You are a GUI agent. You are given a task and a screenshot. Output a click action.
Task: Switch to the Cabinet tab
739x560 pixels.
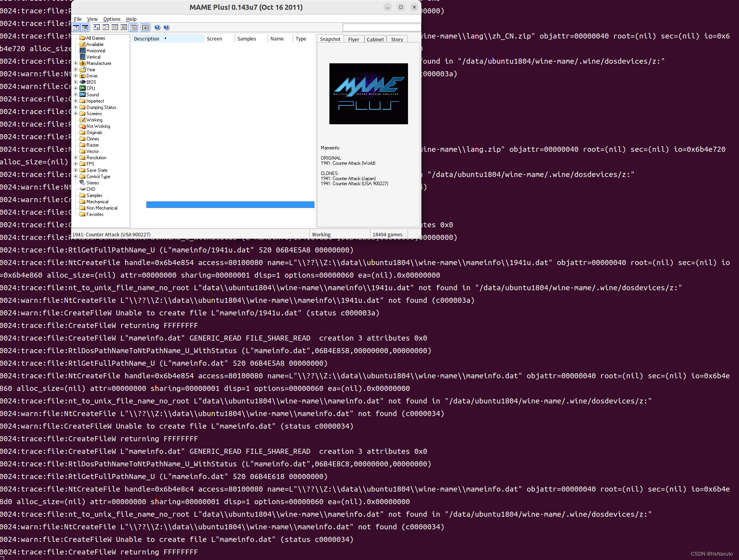coord(375,39)
